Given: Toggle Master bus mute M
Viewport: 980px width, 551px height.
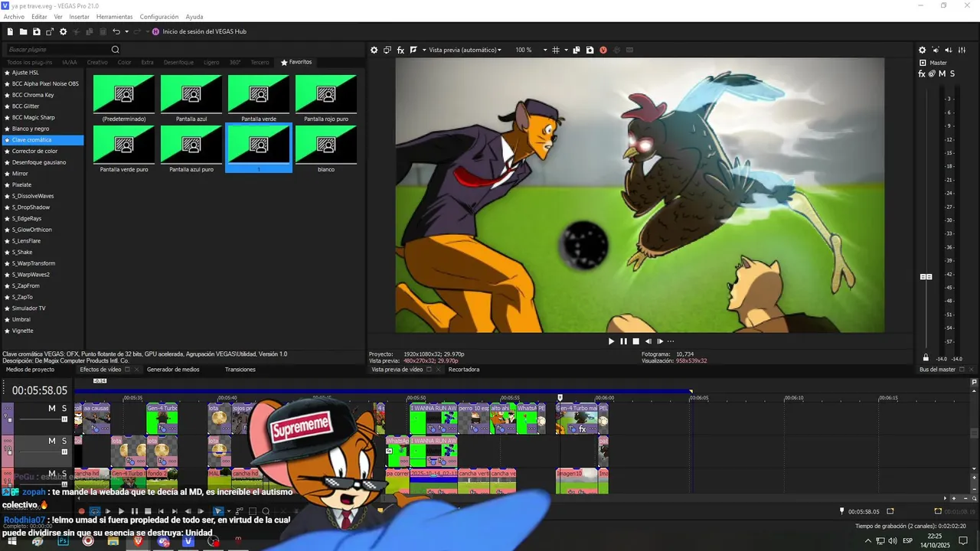Looking at the screenshot, I should coord(942,73).
